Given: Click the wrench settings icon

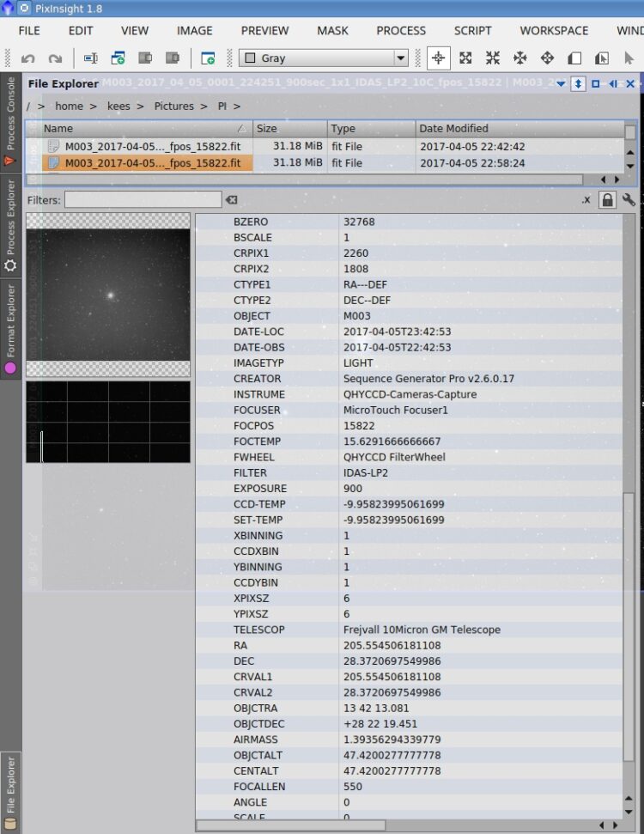Looking at the screenshot, I should click(x=629, y=200).
